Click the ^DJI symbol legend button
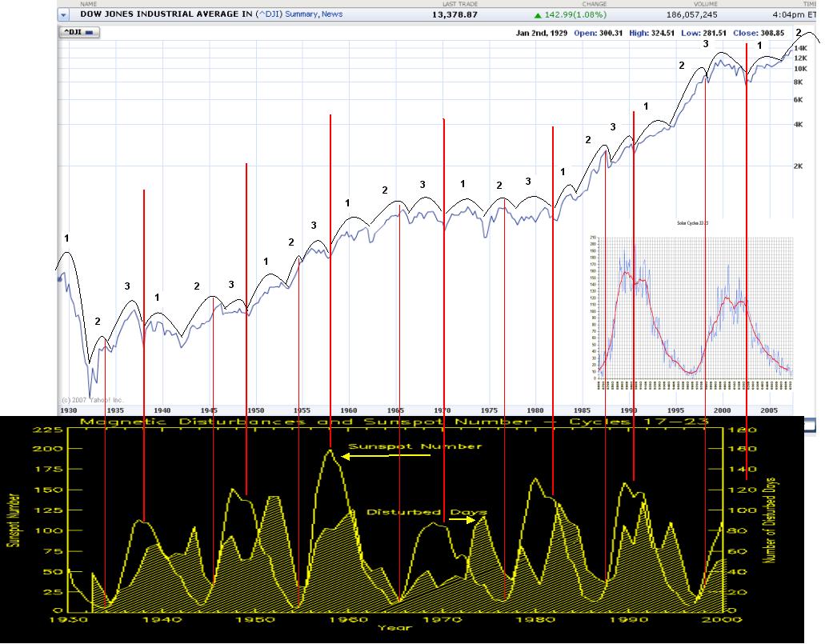 78,32
